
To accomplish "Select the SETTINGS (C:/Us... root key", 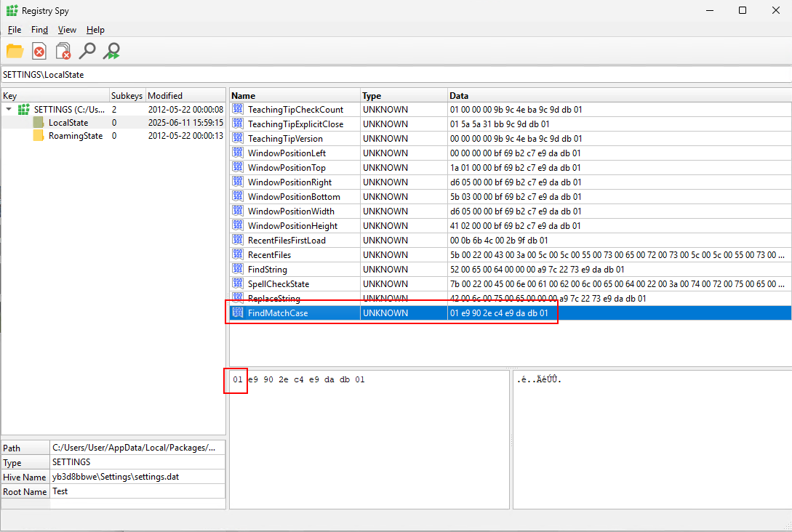I will [x=69, y=110].
